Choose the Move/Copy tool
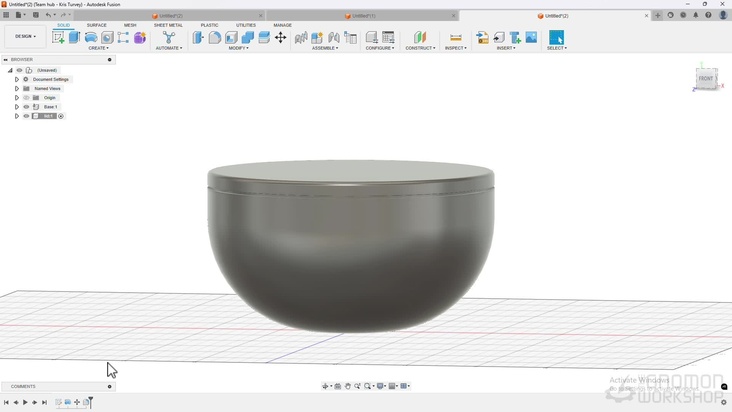732x412 pixels. [281, 37]
